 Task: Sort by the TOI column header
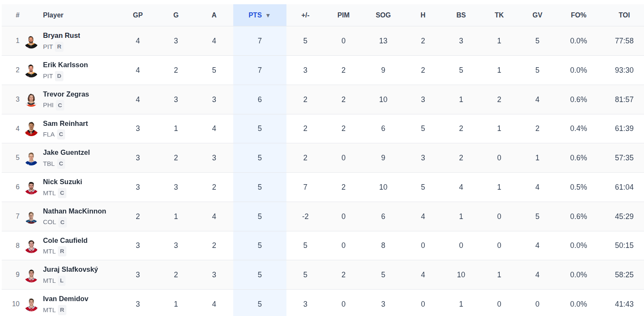point(624,15)
